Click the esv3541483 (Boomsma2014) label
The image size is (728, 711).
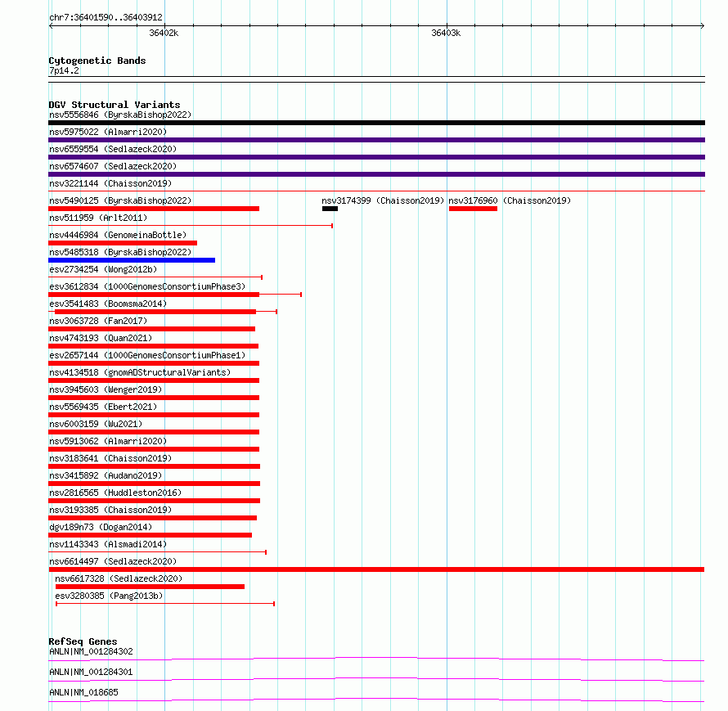(x=108, y=304)
